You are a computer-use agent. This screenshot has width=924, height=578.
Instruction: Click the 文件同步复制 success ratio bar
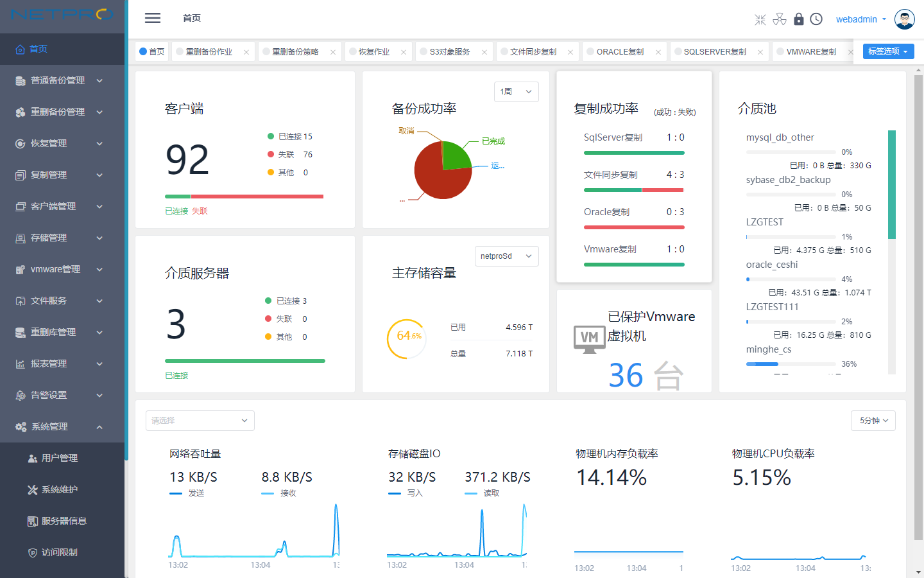634,190
